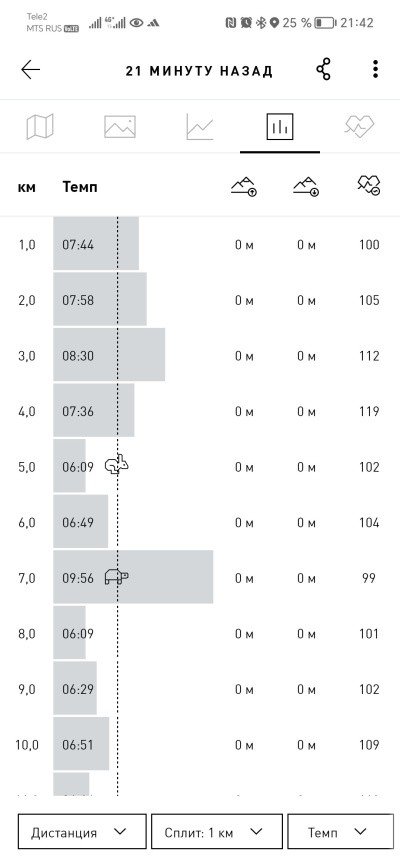Tap the elevation gain column icon
400x867 pixels.
coord(244,187)
